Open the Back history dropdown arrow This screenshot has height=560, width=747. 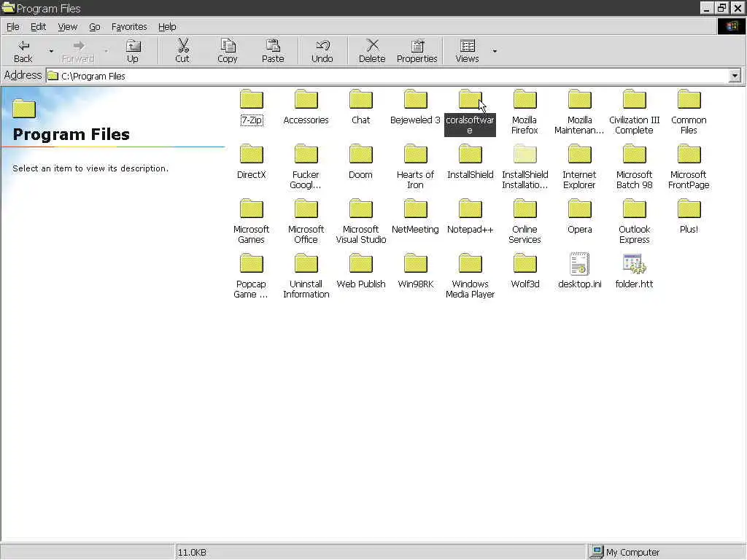tap(51, 51)
